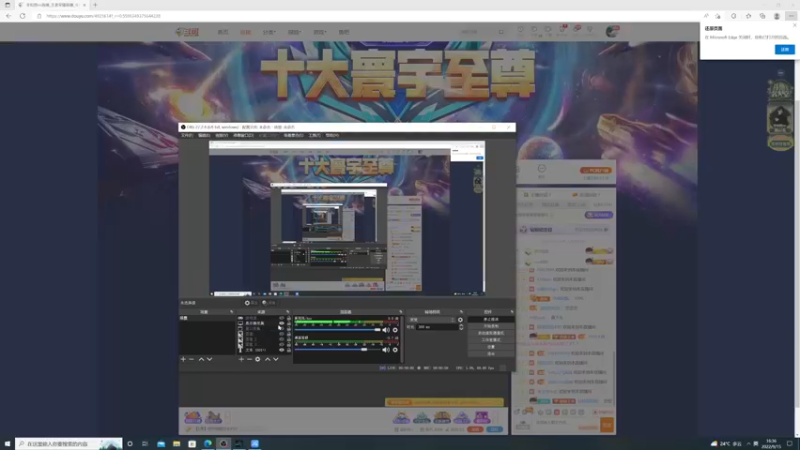Viewport: 800px width, 450px height.
Task: Add a new source with the Sources plus icon
Action: click(241, 359)
